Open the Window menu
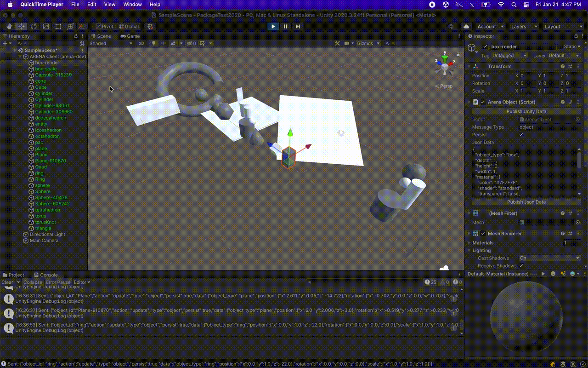Image resolution: width=588 pixels, height=368 pixels. click(x=133, y=4)
